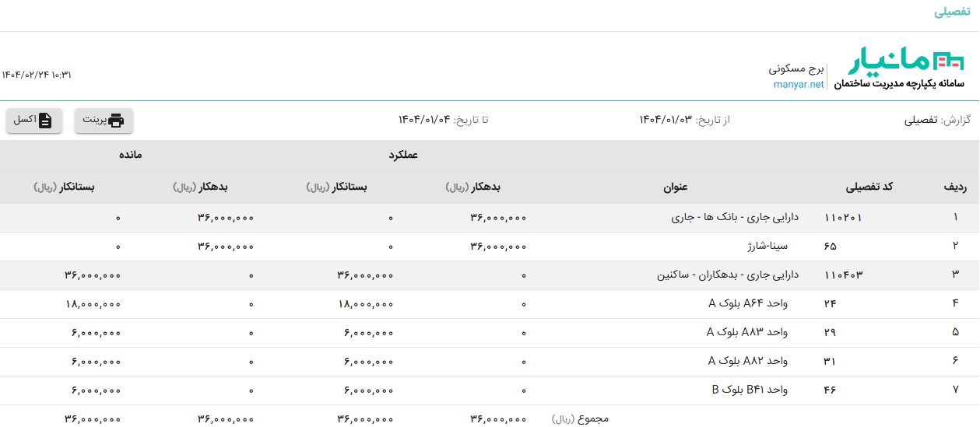The image size is (980, 427).
Task: Click the اکسل (Excel) export button
Action: (x=34, y=121)
